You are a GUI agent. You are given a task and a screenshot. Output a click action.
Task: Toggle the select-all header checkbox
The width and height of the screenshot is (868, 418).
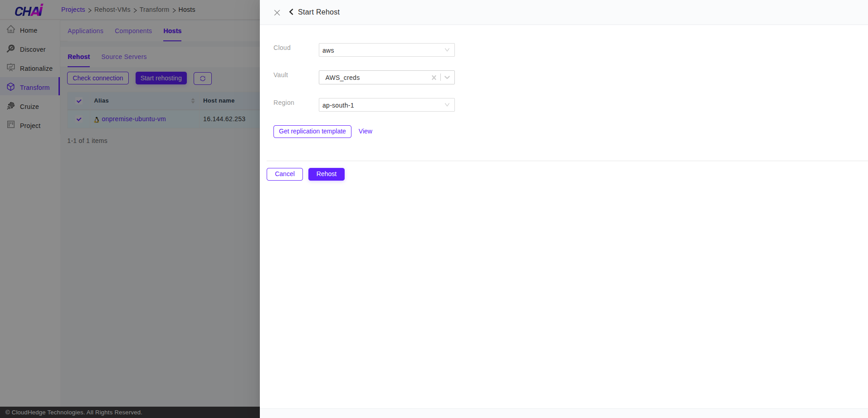point(79,101)
